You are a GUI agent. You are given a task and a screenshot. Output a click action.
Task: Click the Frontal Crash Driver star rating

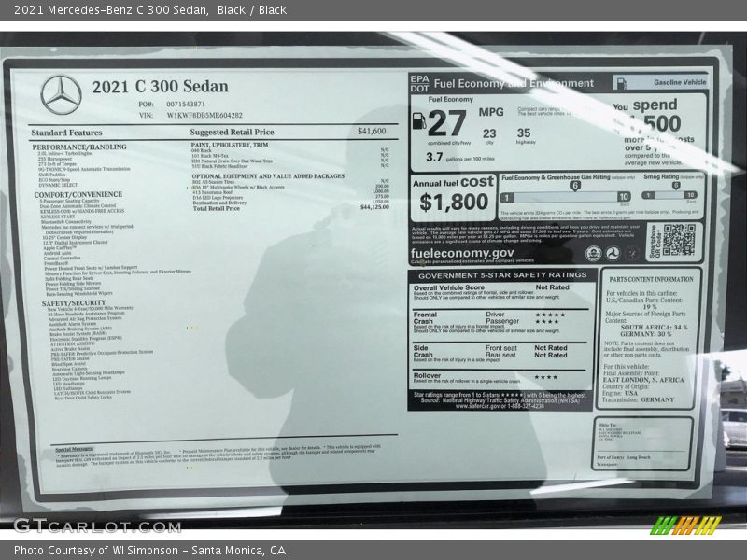[550, 315]
